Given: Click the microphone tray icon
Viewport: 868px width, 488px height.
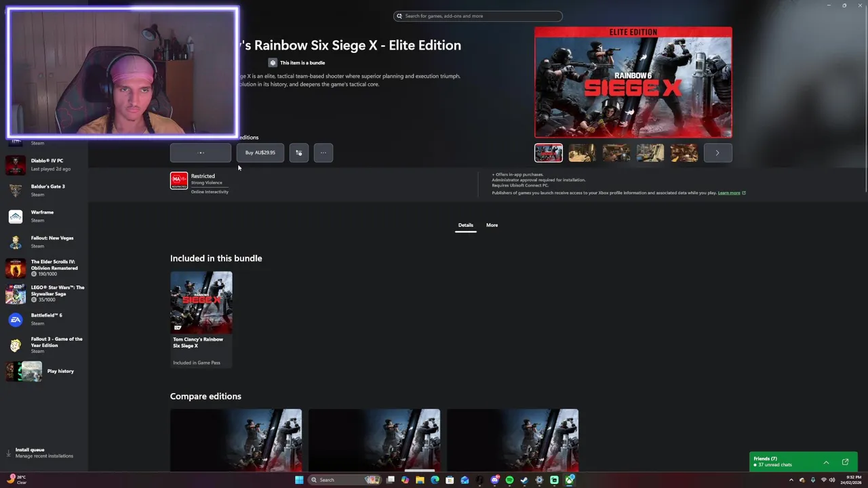Looking at the screenshot, I should tap(813, 480).
